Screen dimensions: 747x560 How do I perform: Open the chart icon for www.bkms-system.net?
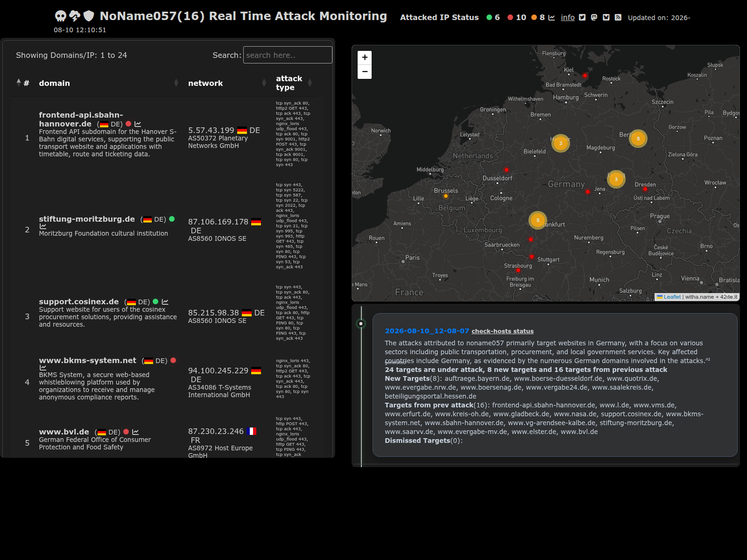tap(43, 368)
